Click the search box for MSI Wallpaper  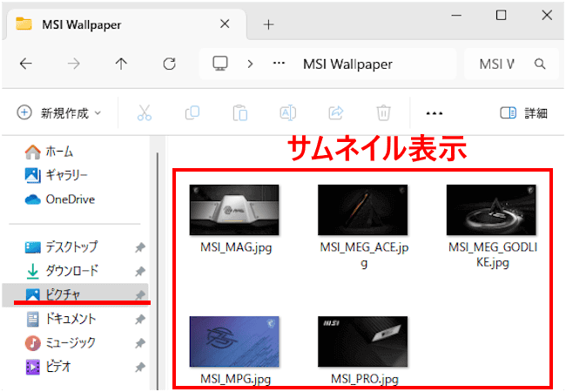[511, 64]
